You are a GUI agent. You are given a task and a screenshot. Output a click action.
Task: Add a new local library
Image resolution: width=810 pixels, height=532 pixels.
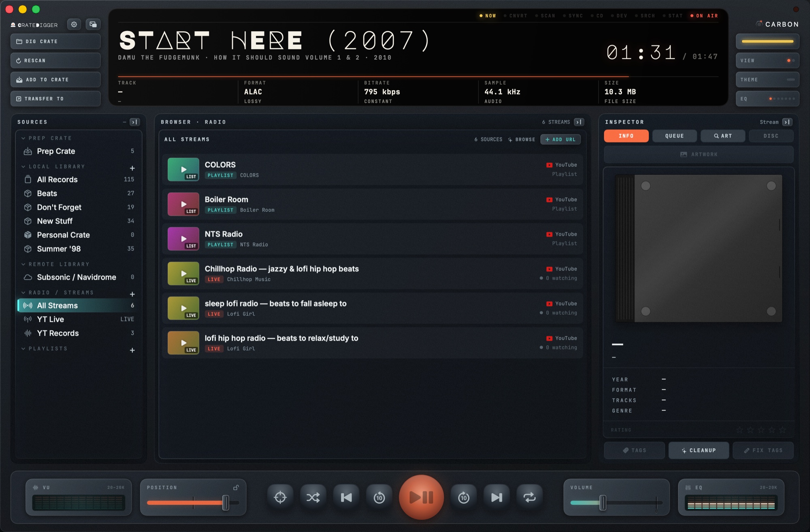(132, 168)
